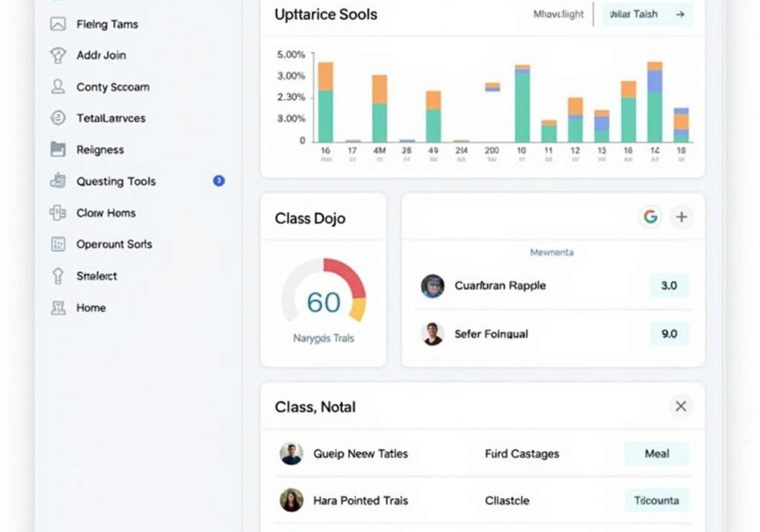Open Cuarturan Rapple's avatar thumbnail
This screenshot has width=760, height=532.
pyautogui.click(x=433, y=286)
